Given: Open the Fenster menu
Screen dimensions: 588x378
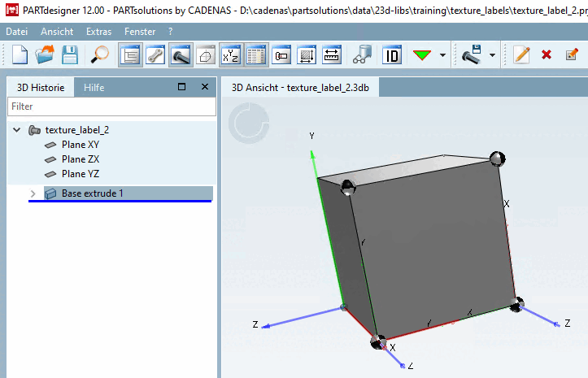Looking at the screenshot, I should click(140, 32).
